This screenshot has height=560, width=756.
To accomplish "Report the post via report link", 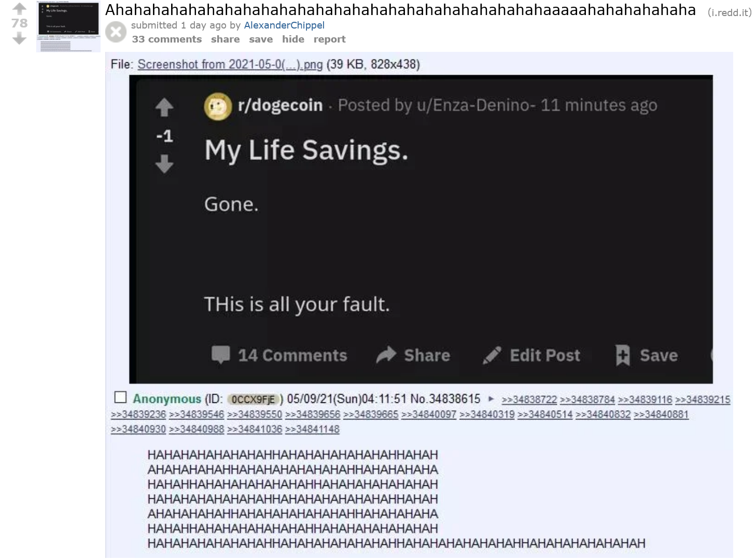I will coord(329,39).
